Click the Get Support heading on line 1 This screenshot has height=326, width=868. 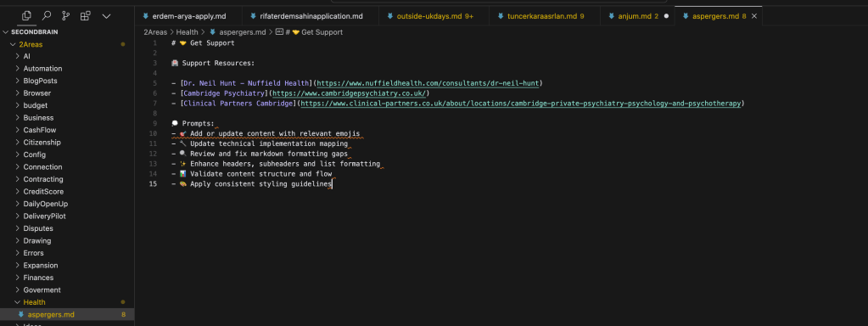click(x=203, y=42)
